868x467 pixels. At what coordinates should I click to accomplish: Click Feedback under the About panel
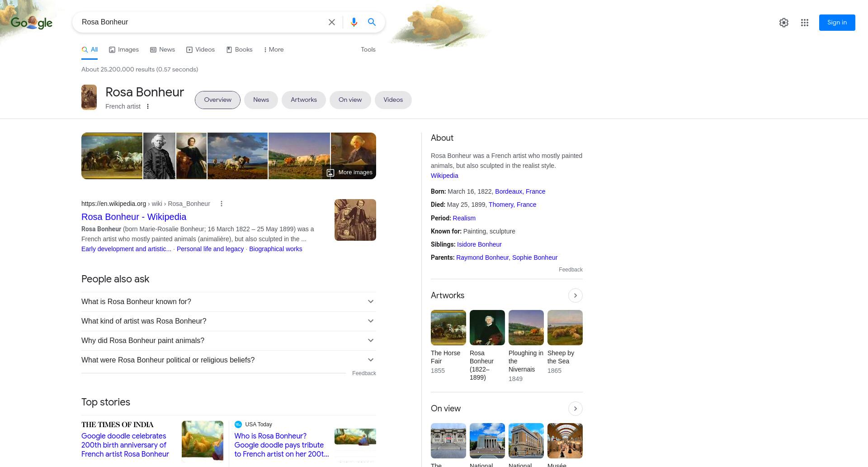pyautogui.click(x=571, y=270)
